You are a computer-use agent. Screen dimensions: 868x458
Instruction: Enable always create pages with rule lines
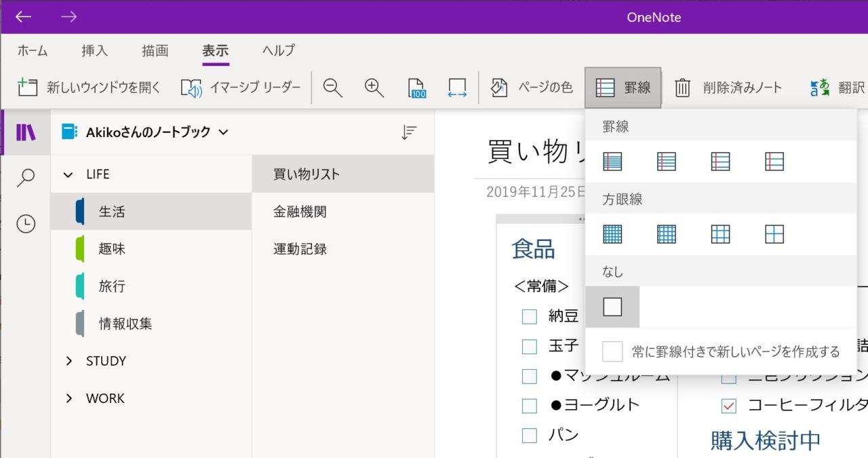[x=612, y=351]
